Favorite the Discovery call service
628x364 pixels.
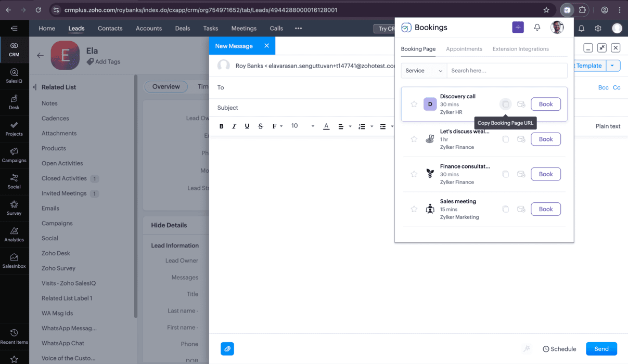tap(414, 104)
